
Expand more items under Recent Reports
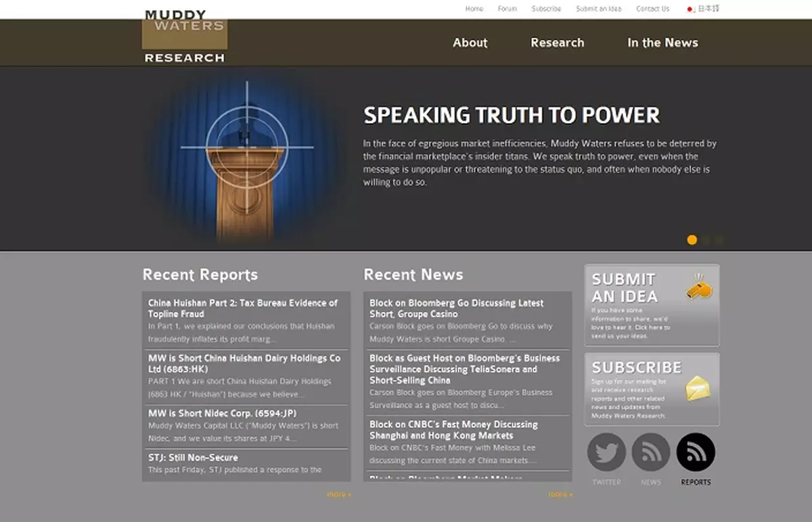[338, 494]
